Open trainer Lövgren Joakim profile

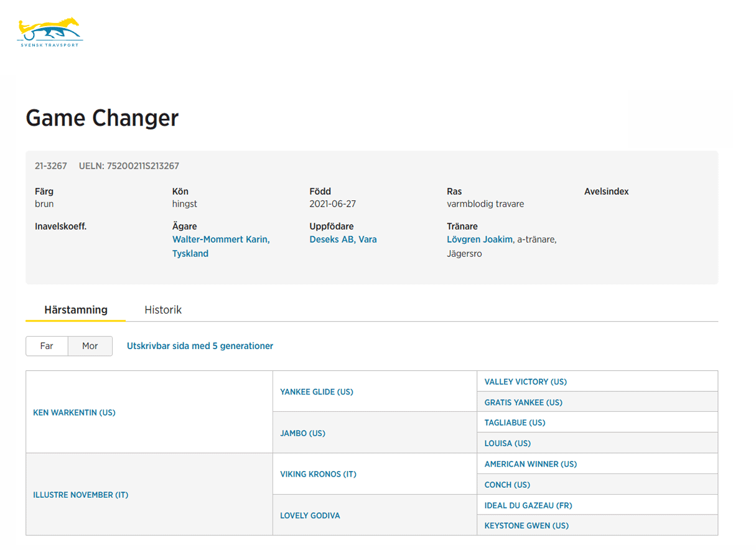[x=480, y=240]
